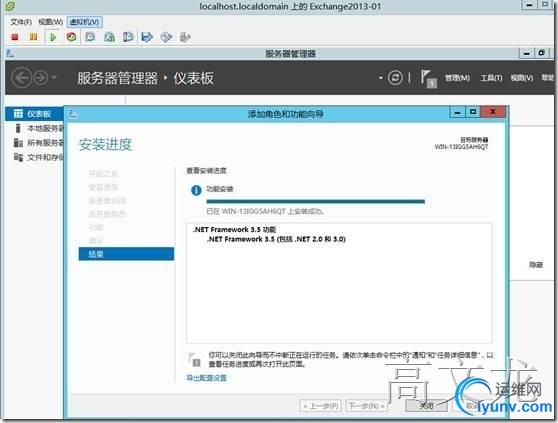This screenshot has width=558, height=423.
Task: Click the 导出配置设置 link
Action: pos(206,378)
